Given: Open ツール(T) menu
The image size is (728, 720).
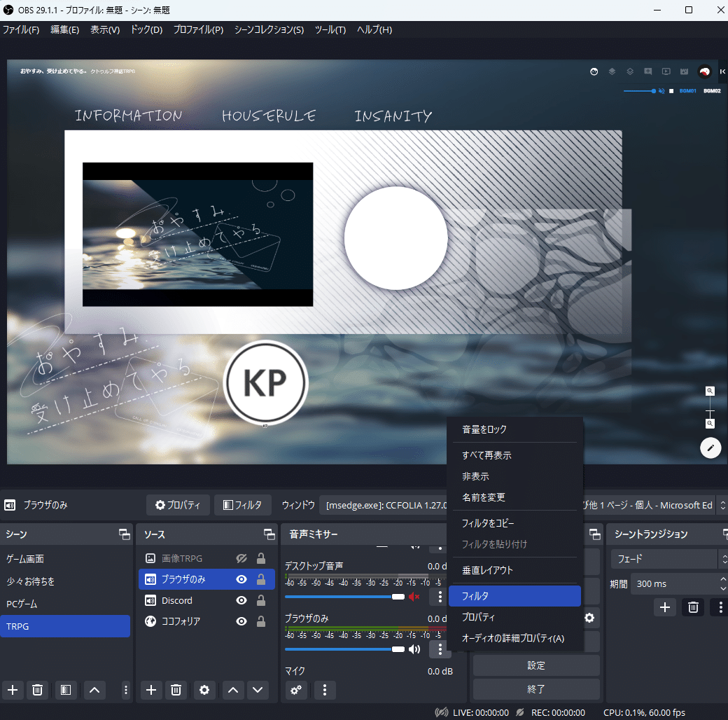Looking at the screenshot, I should (330, 29).
